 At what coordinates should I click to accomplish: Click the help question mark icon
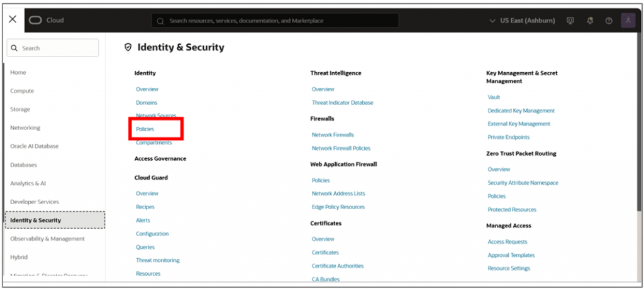609,21
